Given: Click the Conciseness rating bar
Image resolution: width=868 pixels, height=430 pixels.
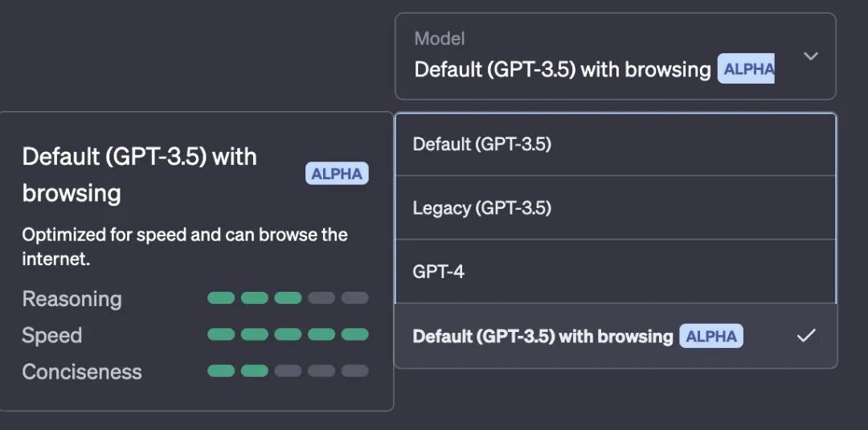Looking at the screenshot, I should [288, 371].
